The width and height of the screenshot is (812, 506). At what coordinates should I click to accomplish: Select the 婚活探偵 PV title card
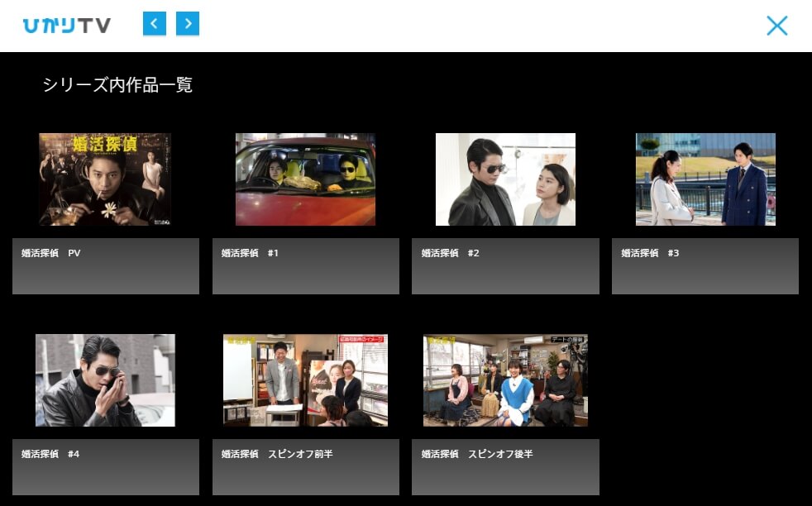106,266
